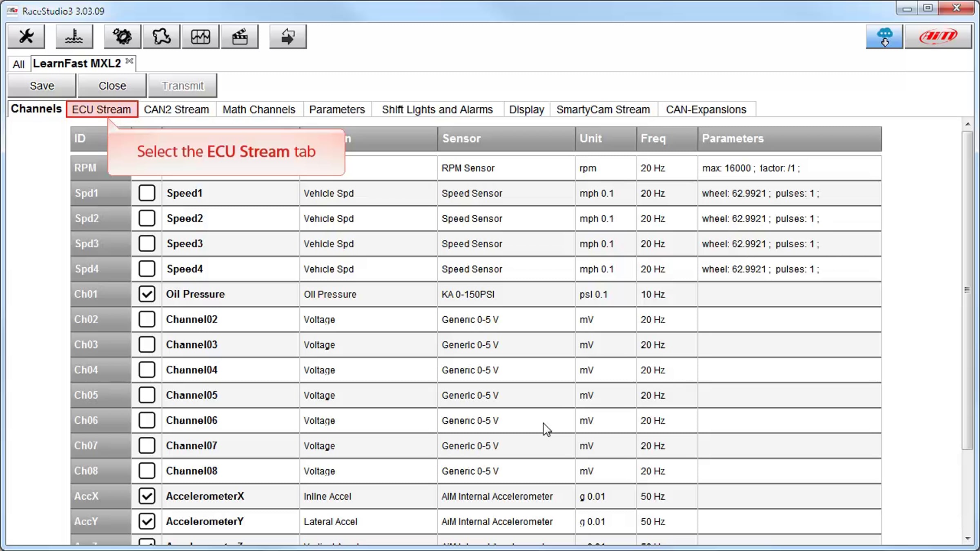Click the scrollbar up arrow
The width and height of the screenshot is (980, 551).
click(968, 124)
